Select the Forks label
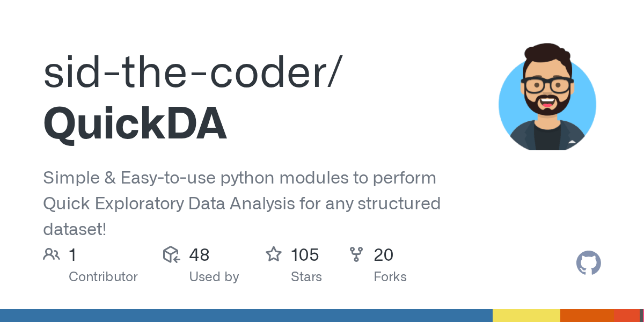Viewport: 644px width, 322px height. 390,277
